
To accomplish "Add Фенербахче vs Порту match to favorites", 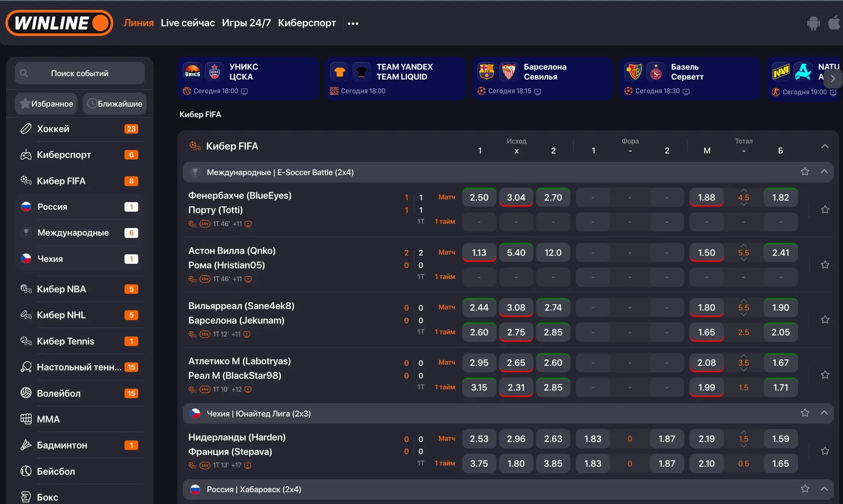I will (x=825, y=209).
